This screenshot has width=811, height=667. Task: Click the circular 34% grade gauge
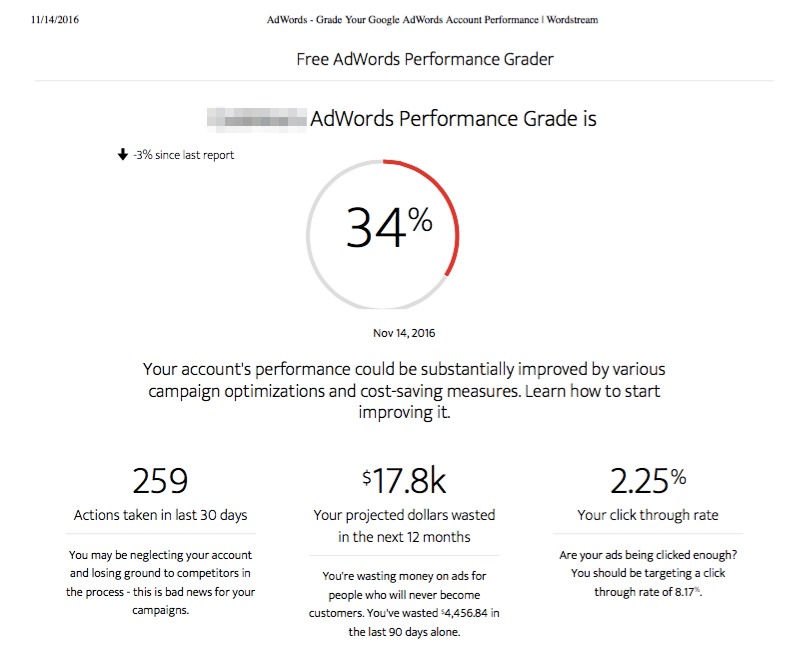coord(383,235)
